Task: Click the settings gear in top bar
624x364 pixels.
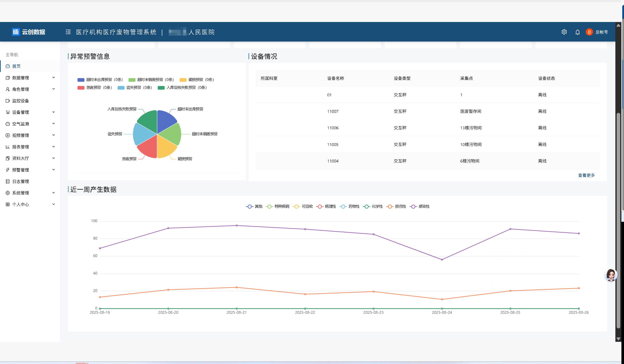Action: [564, 32]
